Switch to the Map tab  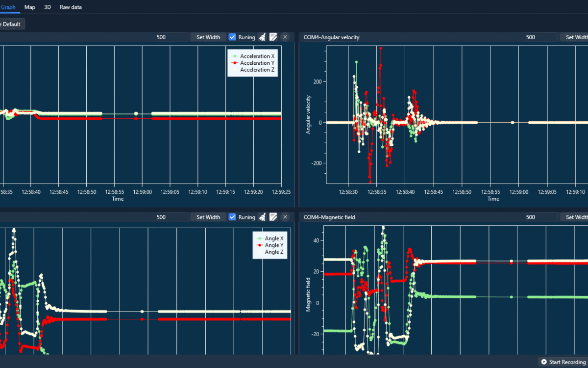pos(30,7)
